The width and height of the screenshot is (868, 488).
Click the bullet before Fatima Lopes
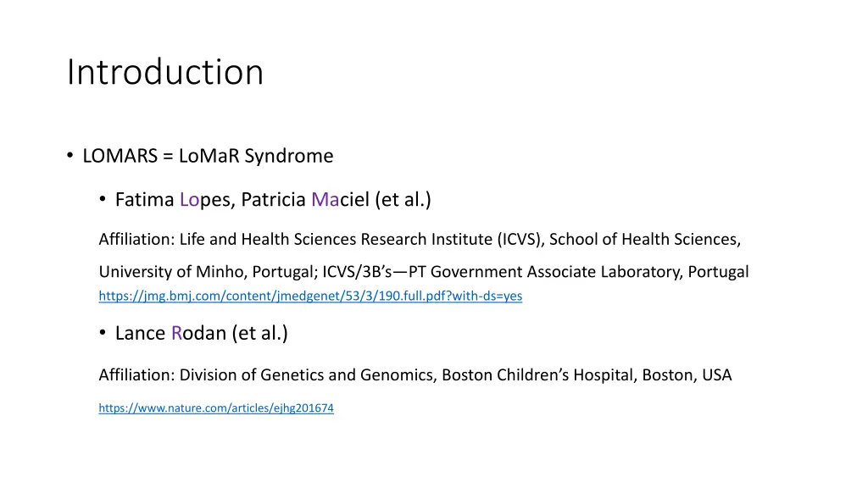point(103,199)
